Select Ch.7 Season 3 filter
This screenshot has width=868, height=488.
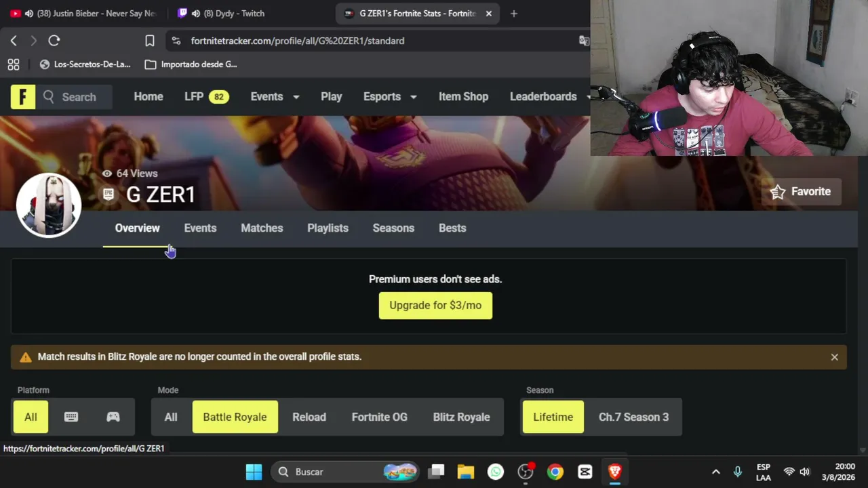[x=633, y=417]
